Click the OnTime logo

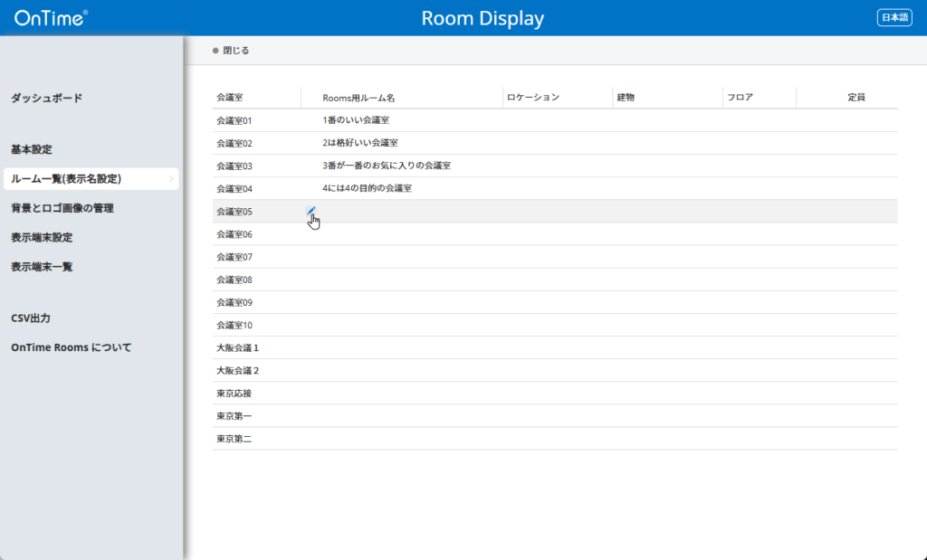coord(51,18)
